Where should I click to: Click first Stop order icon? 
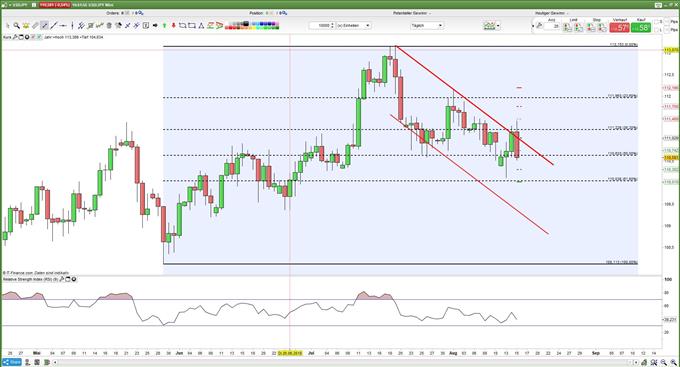(591, 27)
